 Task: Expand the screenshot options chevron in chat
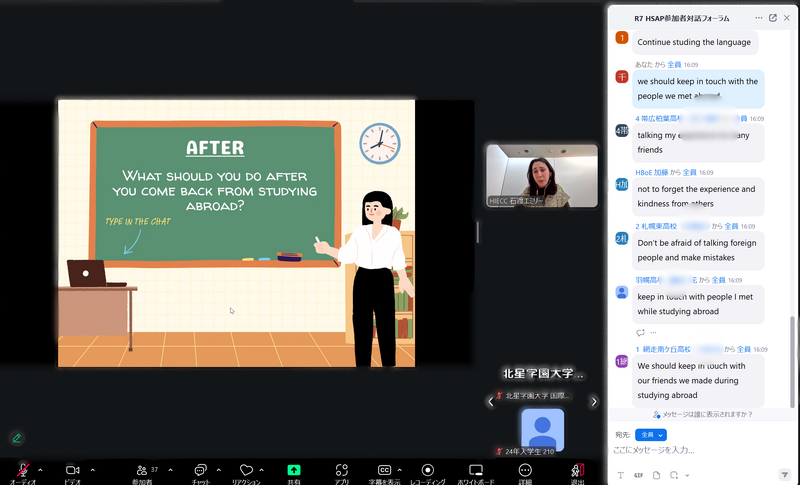tap(689, 475)
